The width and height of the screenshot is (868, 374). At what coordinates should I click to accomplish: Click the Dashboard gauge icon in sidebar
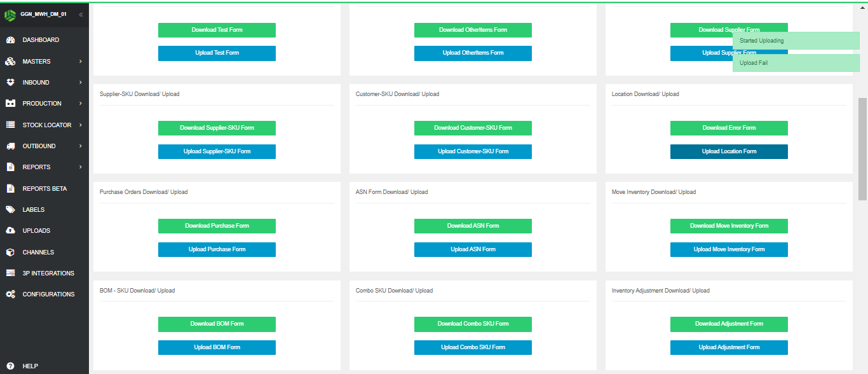[x=10, y=40]
